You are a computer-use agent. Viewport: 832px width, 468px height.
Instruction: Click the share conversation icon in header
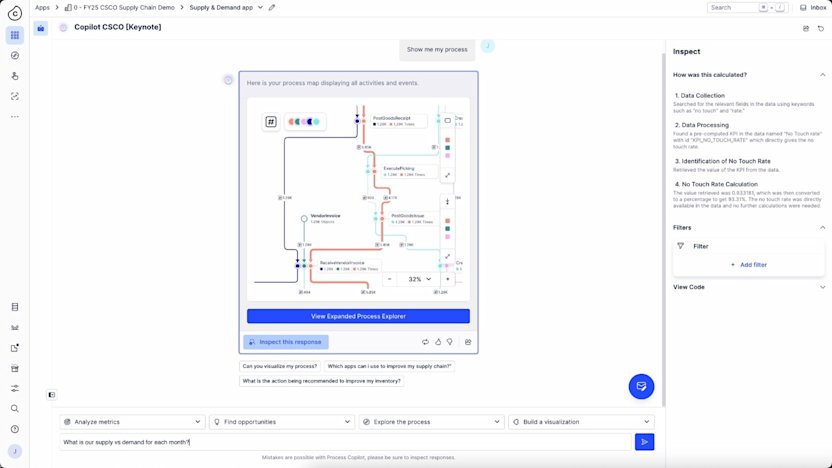click(805, 28)
